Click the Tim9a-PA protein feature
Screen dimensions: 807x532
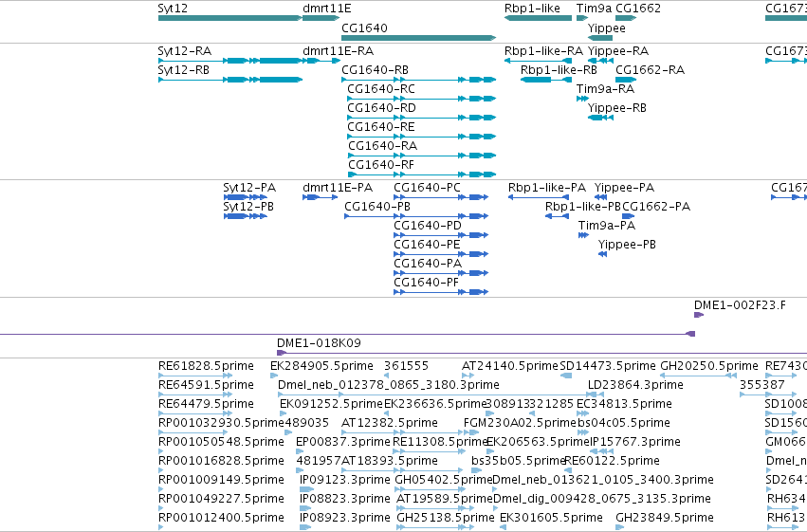click(583, 235)
